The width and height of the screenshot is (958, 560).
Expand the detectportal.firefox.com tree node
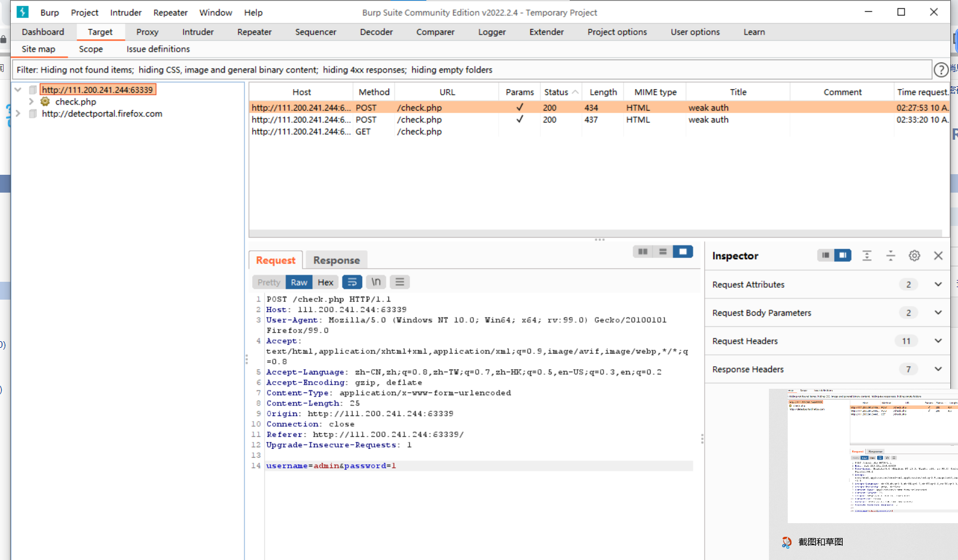coord(18,114)
